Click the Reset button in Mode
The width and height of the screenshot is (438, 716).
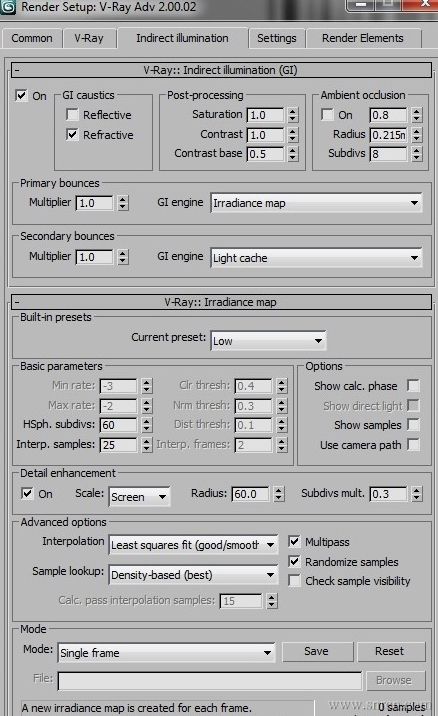pos(391,651)
